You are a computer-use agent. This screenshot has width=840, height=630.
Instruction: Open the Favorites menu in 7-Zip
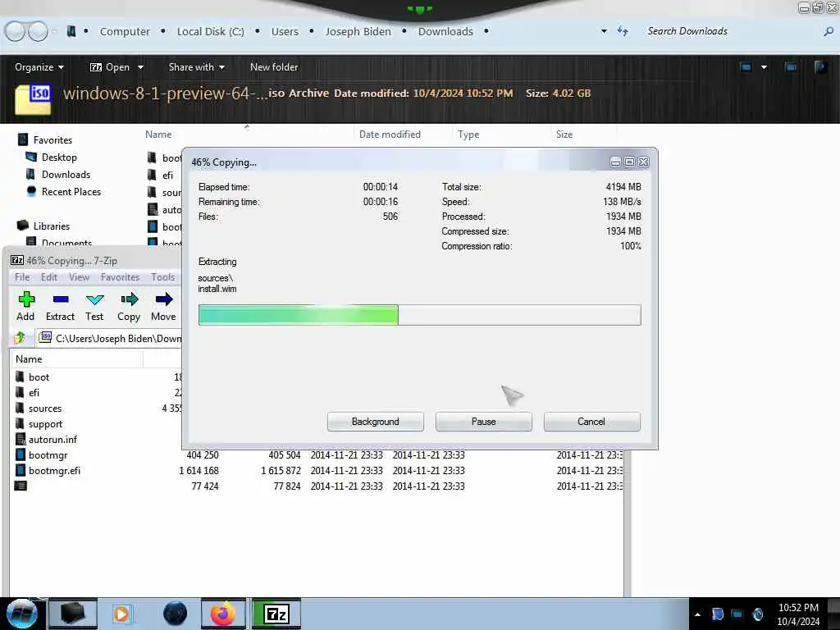click(120, 277)
